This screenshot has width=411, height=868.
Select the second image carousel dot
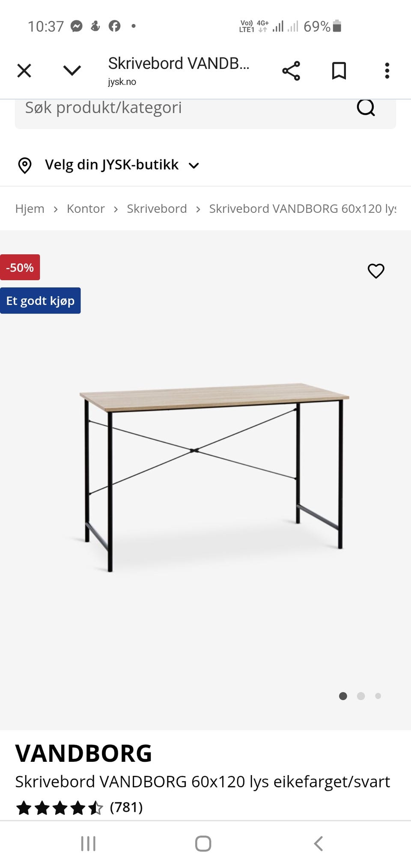[x=361, y=696]
